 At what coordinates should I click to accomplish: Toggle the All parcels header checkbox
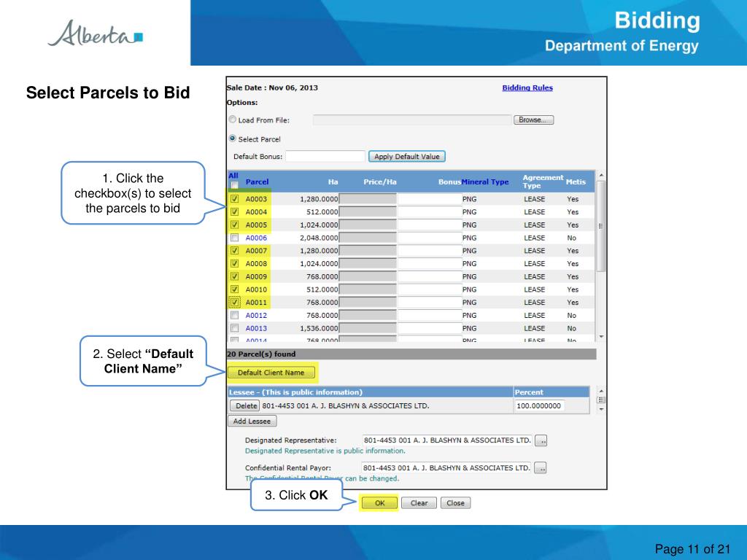[x=234, y=185]
